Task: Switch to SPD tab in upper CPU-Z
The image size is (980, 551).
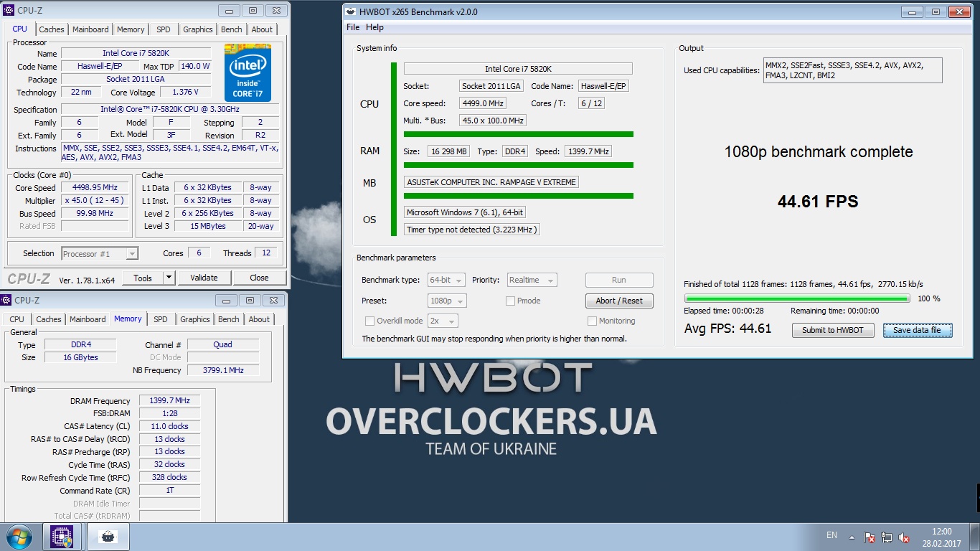Action: click(164, 29)
